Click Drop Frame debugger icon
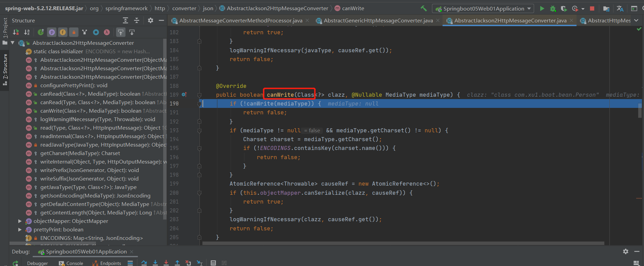Image resolution: width=644 pixels, height=266 pixels. (x=188, y=263)
